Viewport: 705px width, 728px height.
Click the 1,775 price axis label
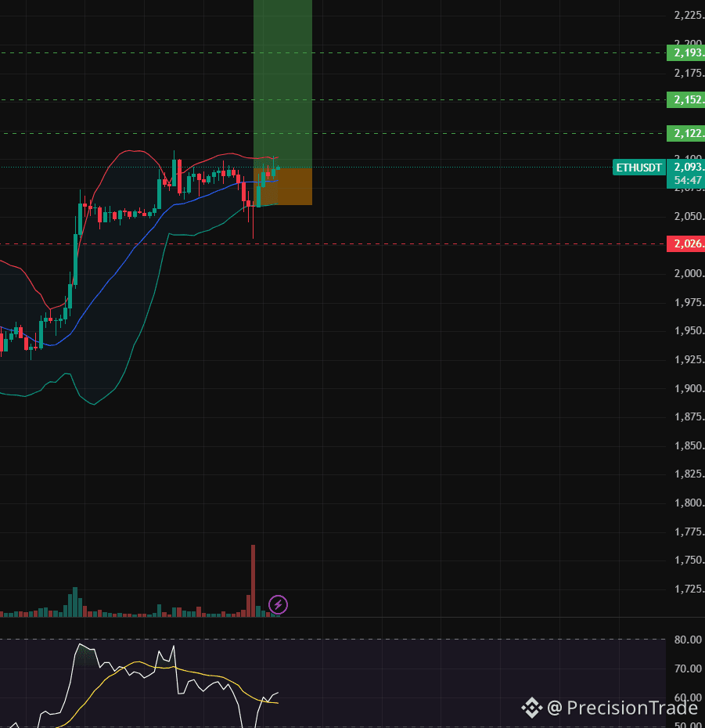pos(689,532)
